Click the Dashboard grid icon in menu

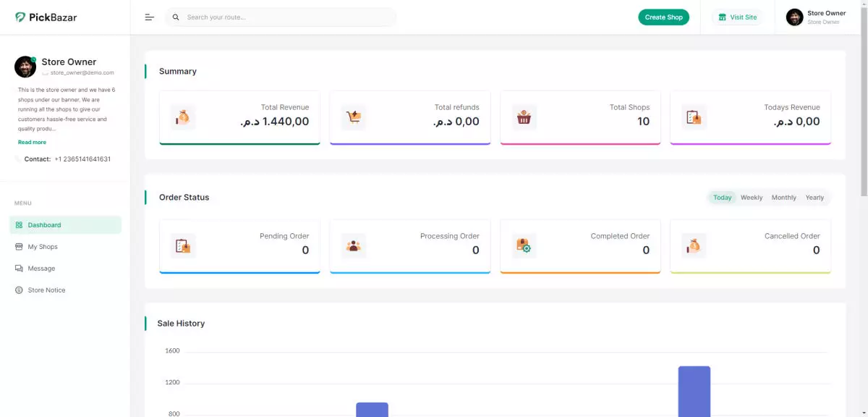20,225
